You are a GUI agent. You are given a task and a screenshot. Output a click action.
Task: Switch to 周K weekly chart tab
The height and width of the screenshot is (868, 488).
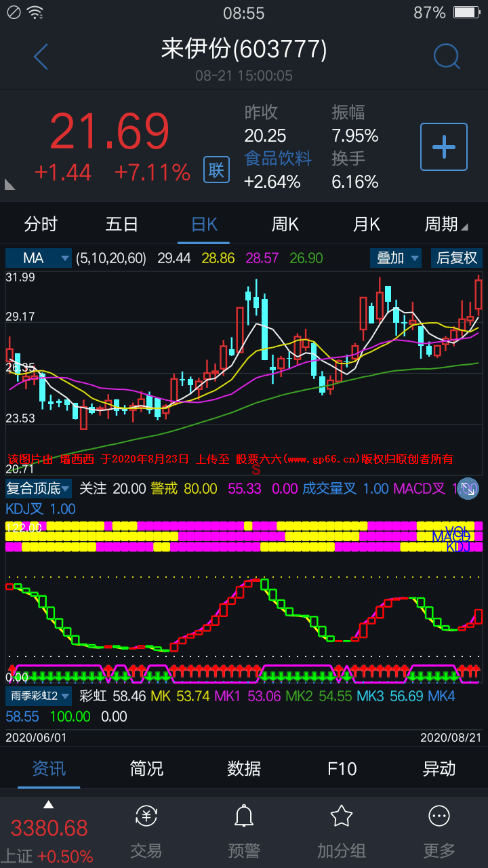click(x=285, y=224)
